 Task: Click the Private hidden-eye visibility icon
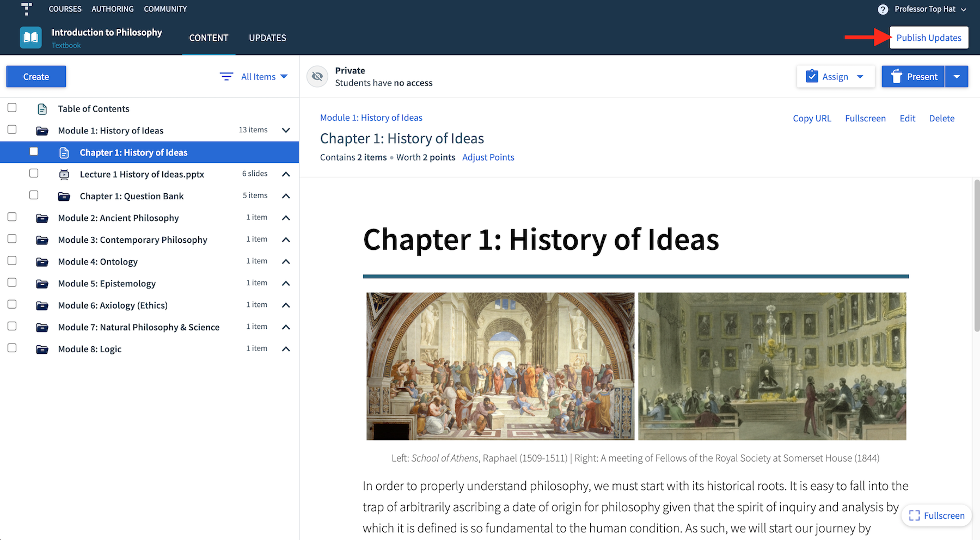point(317,77)
